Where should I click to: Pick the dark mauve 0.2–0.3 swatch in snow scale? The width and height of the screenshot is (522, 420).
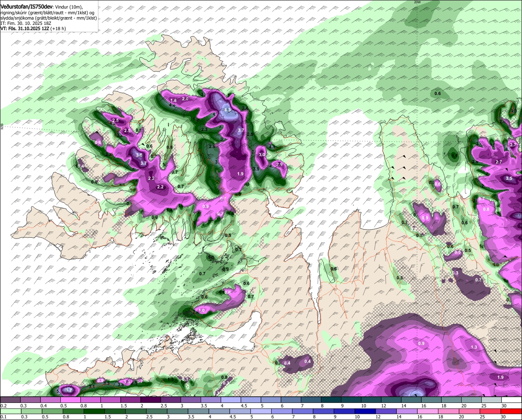(11, 400)
